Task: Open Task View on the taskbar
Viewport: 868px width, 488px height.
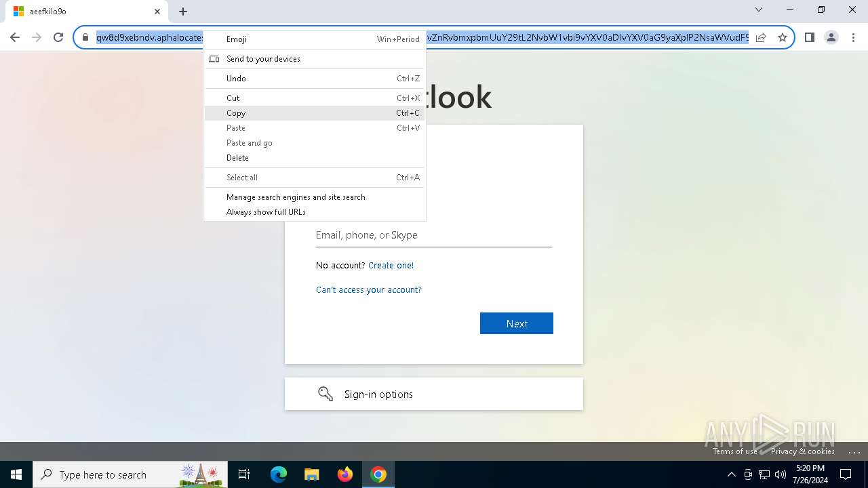Action: click(x=244, y=474)
